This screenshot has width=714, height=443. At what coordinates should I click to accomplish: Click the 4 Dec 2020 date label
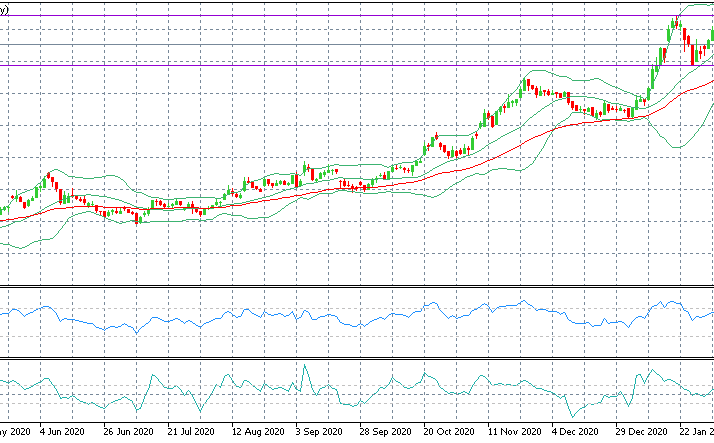point(575,431)
